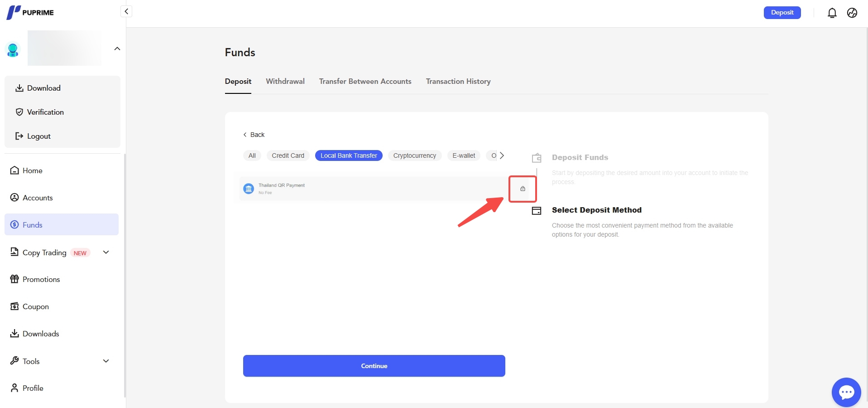Screen dimensions: 868x408
Task: Expand the Tools section
Action: pyautogui.click(x=106, y=361)
